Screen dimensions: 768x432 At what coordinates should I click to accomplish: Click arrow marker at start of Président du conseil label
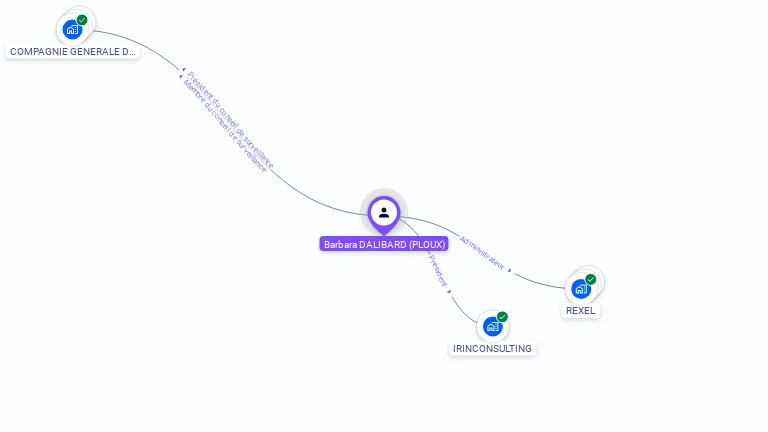coord(184,70)
